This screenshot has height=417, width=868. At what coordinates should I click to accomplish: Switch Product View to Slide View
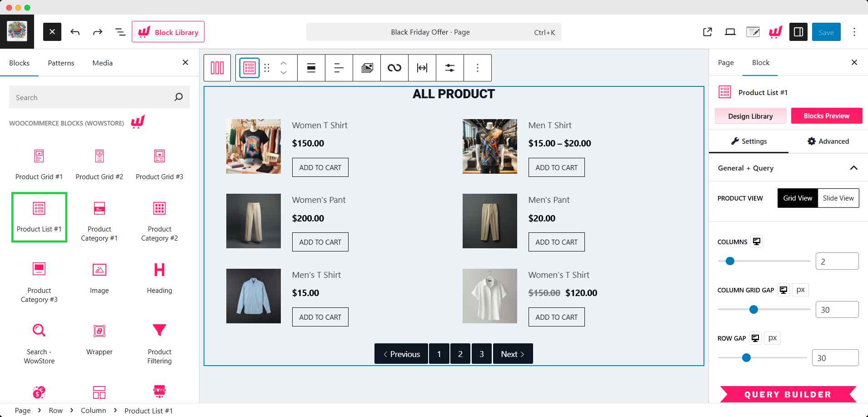(x=838, y=198)
